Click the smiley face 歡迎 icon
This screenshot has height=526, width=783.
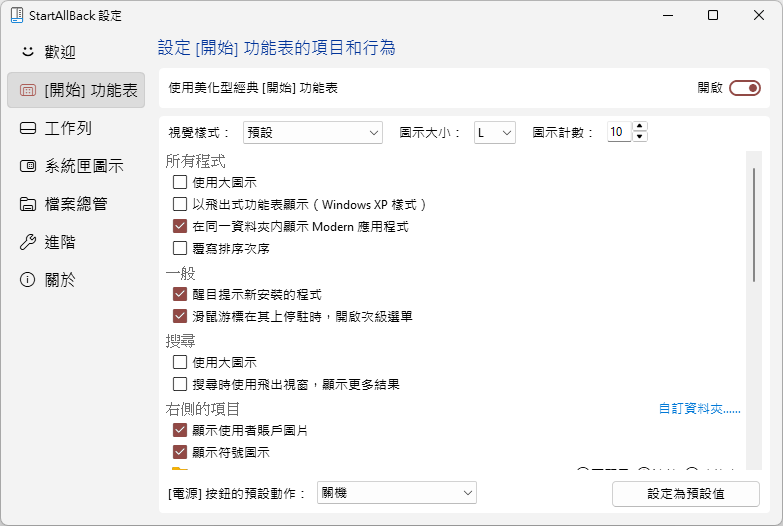[28, 52]
